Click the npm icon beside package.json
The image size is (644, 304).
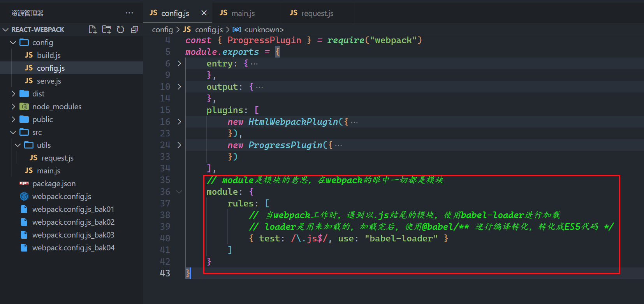tap(24, 183)
